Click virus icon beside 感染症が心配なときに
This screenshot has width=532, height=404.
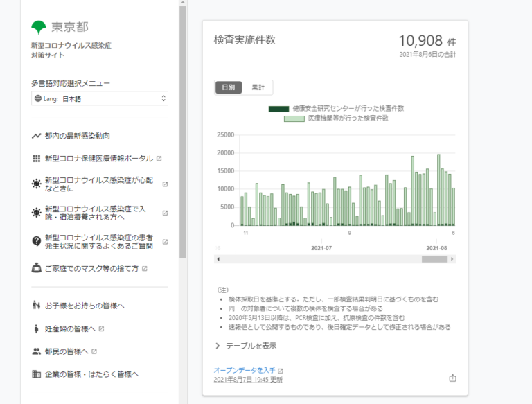(36, 184)
